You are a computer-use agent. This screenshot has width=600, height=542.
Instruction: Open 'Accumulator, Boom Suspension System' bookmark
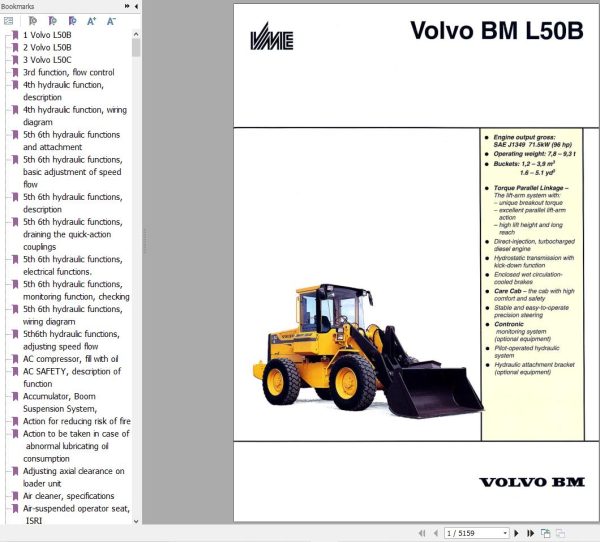(x=60, y=402)
